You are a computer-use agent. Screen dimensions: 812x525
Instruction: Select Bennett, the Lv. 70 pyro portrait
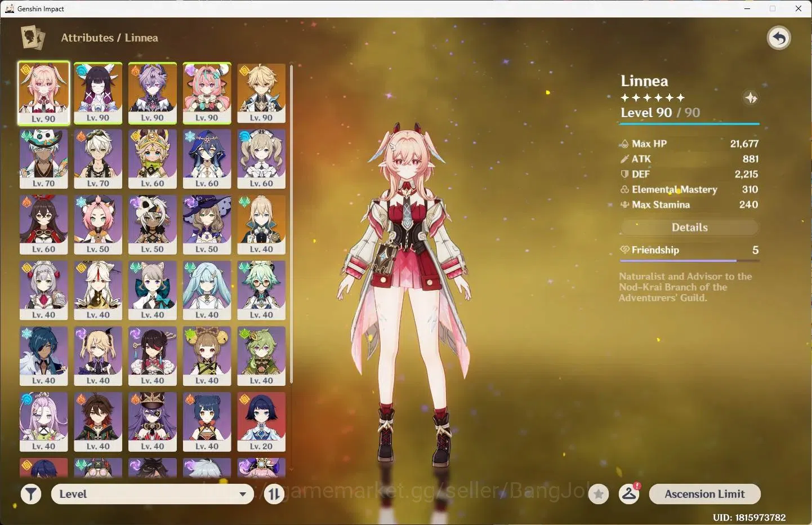(x=98, y=159)
